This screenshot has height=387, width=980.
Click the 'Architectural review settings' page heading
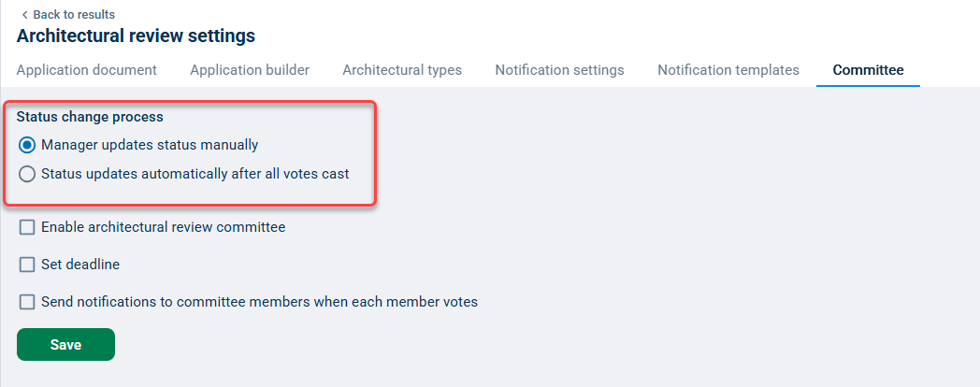(136, 36)
